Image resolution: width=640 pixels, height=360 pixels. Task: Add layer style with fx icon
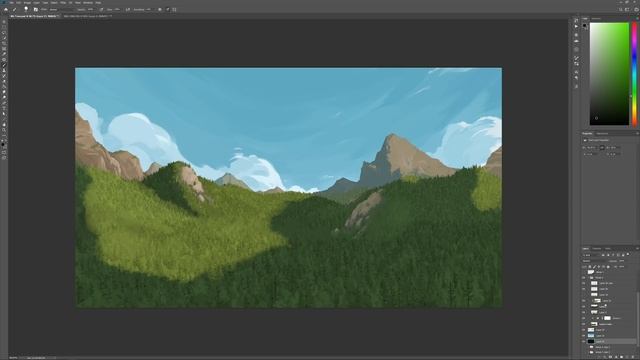click(604, 357)
